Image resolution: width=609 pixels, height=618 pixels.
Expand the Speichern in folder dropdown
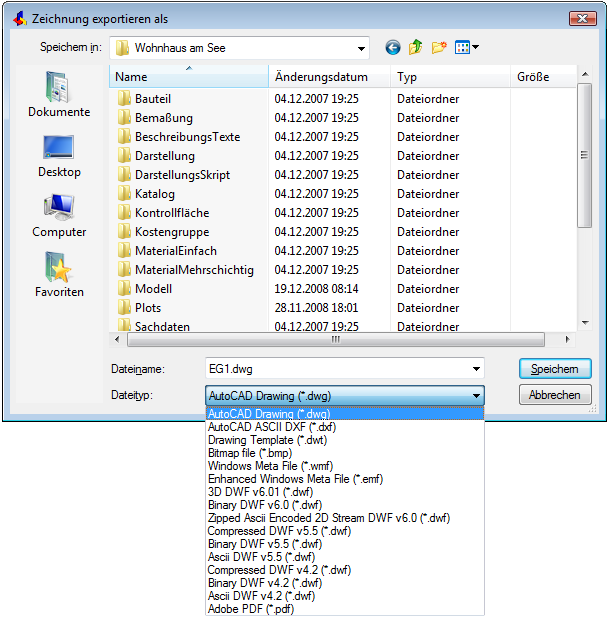[x=361, y=48]
